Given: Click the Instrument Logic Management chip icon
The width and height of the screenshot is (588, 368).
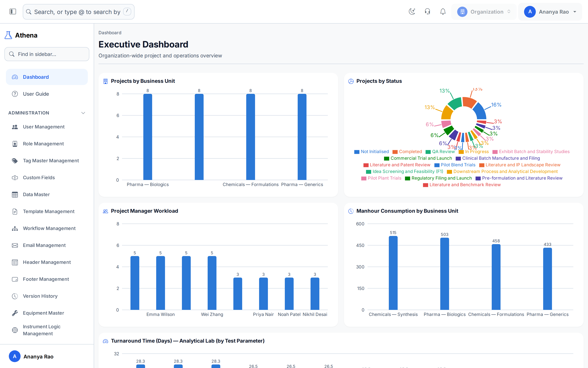Looking at the screenshot, I should [15, 330].
